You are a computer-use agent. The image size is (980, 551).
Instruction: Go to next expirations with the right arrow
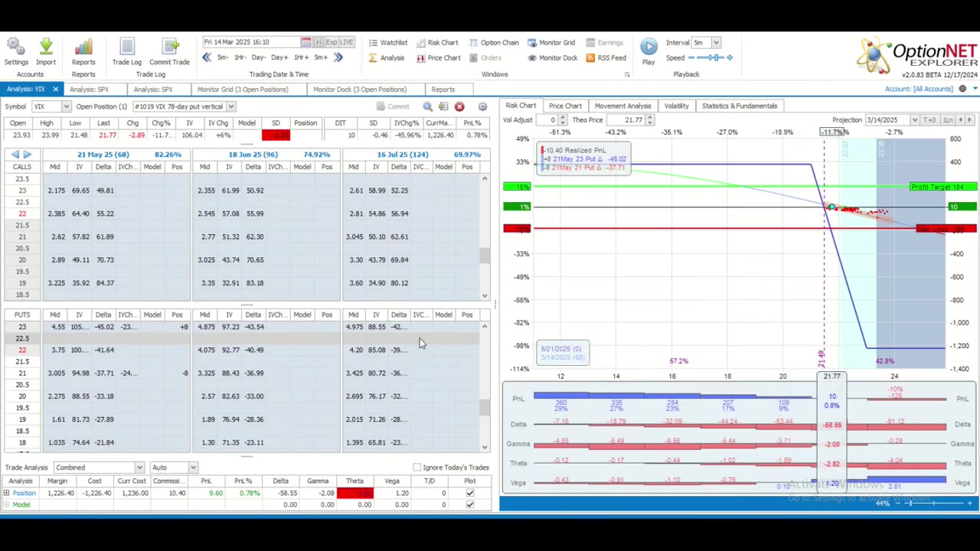pos(28,155)
